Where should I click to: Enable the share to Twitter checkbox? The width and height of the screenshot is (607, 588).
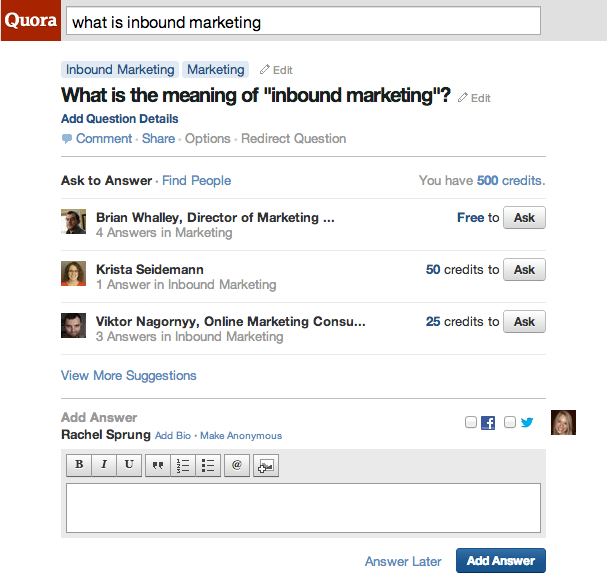coord(510,423)
